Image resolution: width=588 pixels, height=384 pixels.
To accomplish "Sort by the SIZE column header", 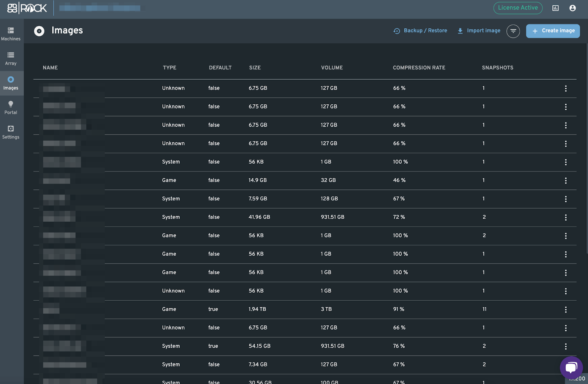I will pyautogui.click(x=255, y=68).
